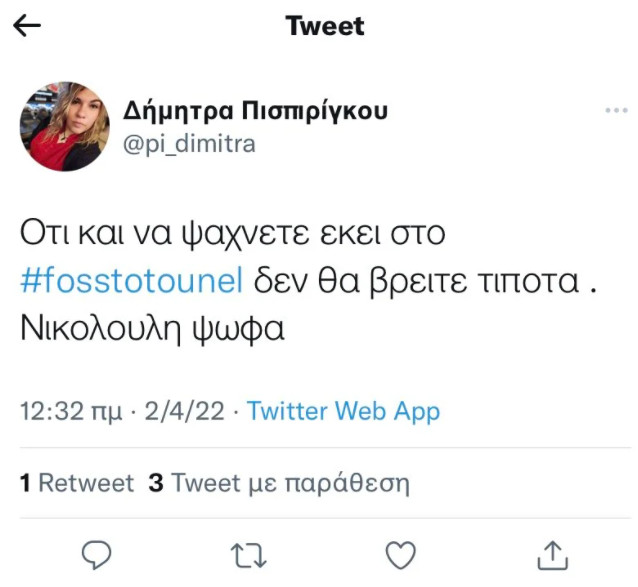
Task: Click the Tweet page title in header
Action: tap(325, 26)
